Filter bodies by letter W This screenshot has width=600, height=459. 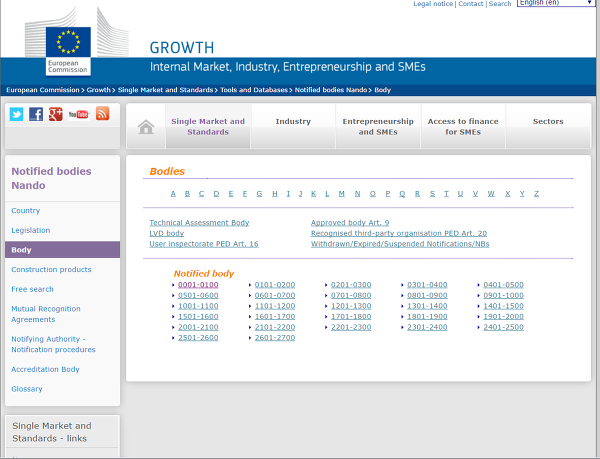(x=491, y=194)
